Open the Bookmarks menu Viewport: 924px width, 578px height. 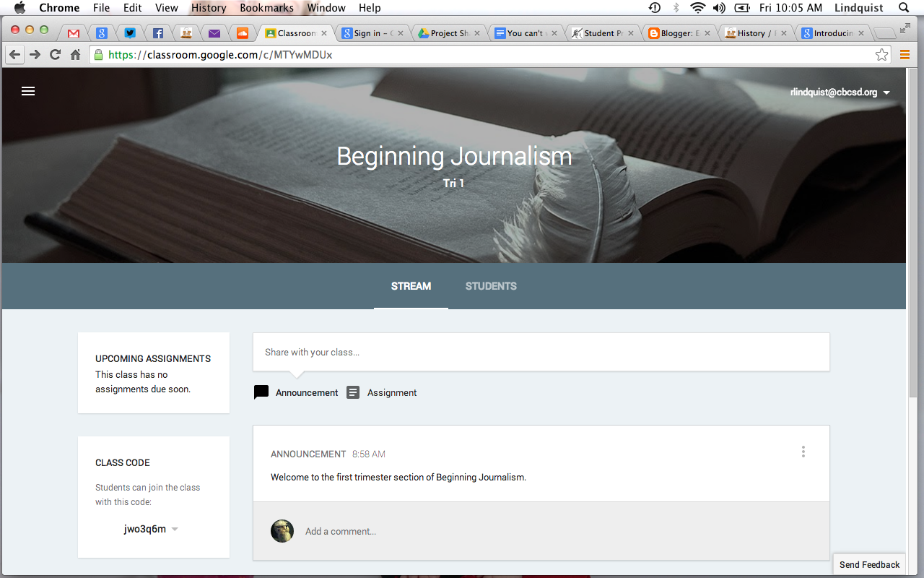[266, 8]
